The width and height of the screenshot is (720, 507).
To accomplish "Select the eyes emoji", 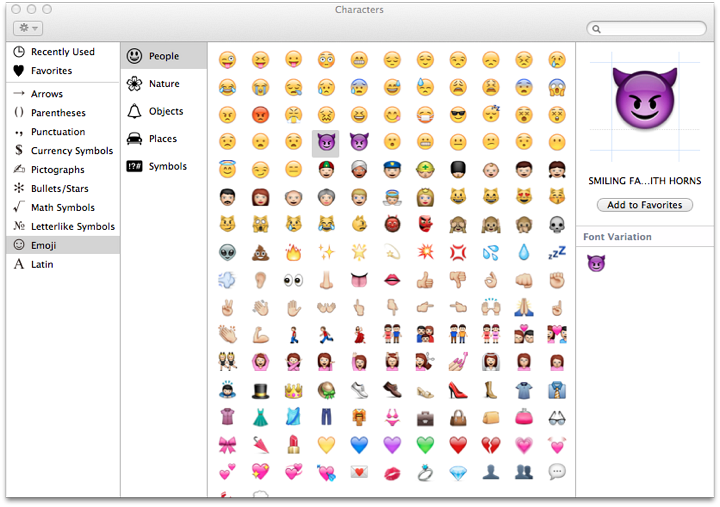I will click(293, 280).
